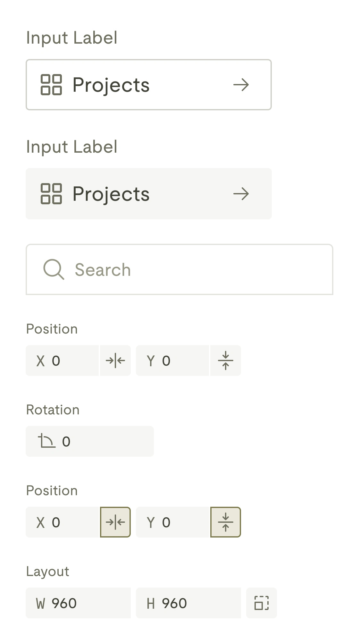This screenshot has height=644, width=359.
Task: Click the arrow icon beside the first Projects field
Action: pyautogui.click(x=242, y=84)
